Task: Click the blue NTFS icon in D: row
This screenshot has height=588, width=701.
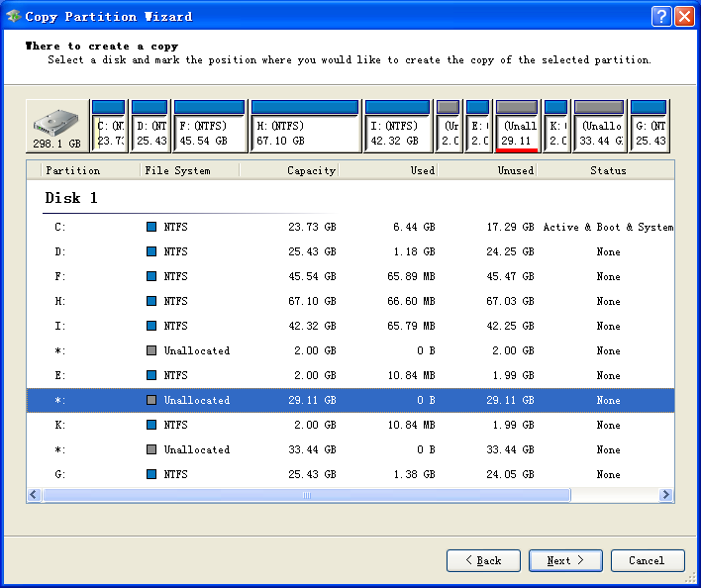Action: tap(151, 251)
